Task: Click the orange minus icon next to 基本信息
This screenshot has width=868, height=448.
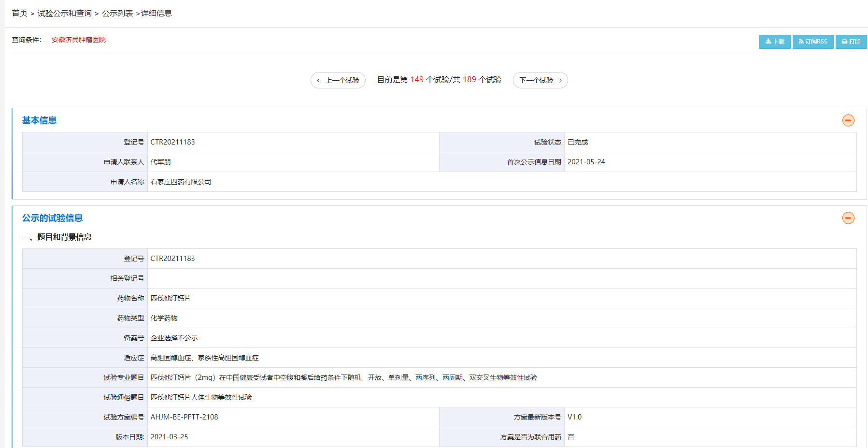Action: 848,120
